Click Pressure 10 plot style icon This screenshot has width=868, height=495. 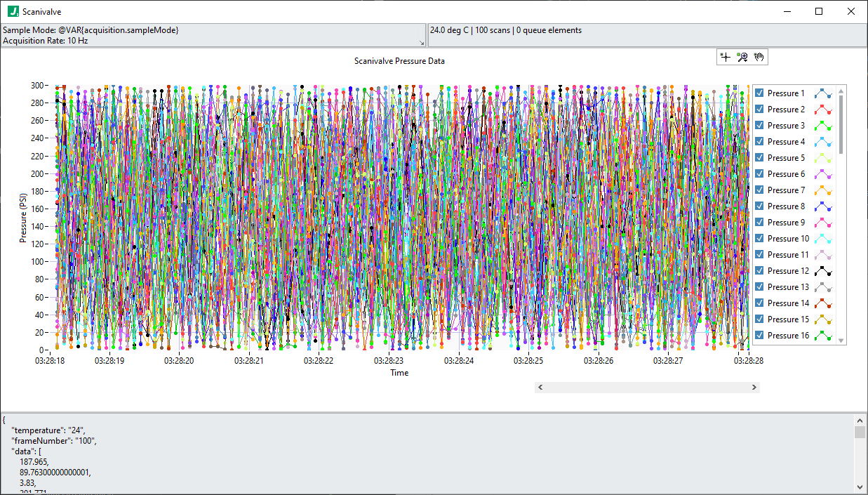click(x=823, y=239)
